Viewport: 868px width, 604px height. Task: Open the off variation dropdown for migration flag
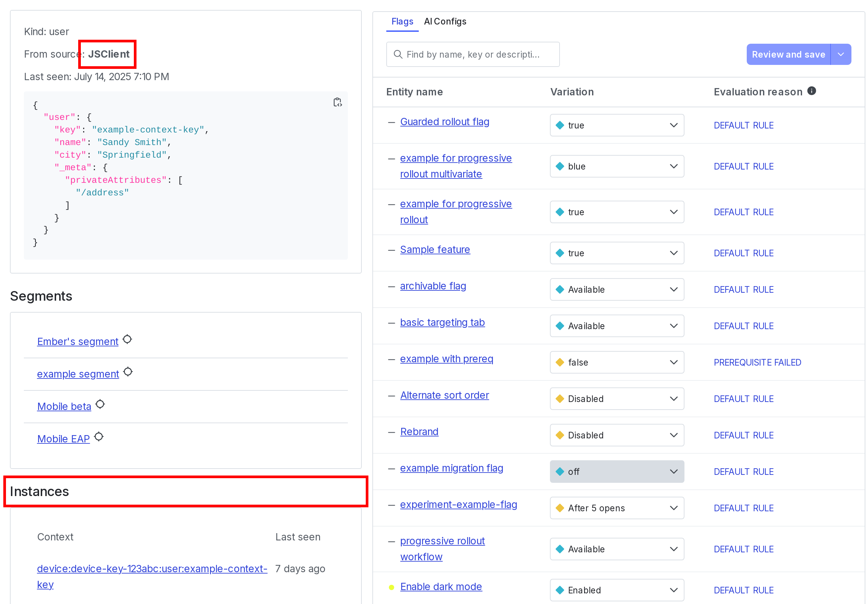click(x=617, y=472)
